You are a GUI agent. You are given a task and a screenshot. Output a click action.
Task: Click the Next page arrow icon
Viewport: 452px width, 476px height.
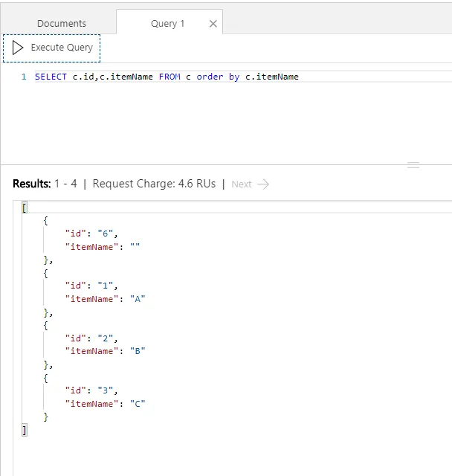point(263,184)
